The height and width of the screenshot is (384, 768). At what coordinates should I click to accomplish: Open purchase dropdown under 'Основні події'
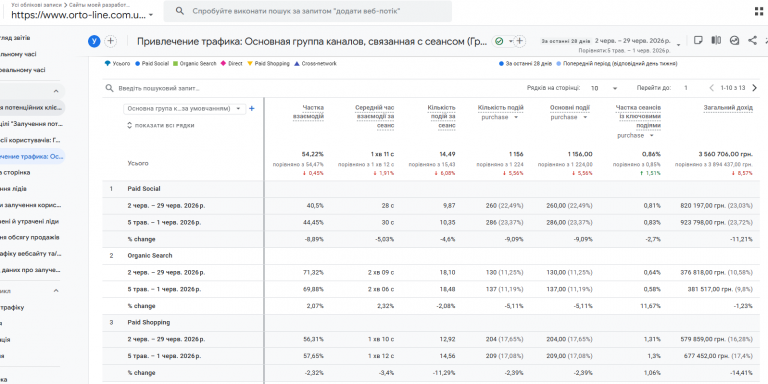pyautogui.click(x=569, y=118)
